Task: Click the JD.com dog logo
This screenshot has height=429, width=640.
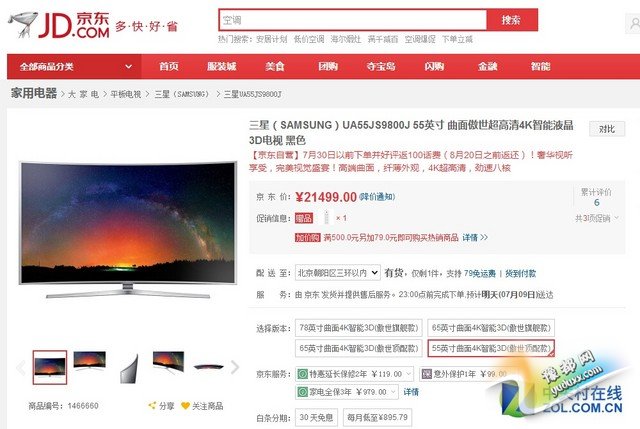Action: (24, 24)
